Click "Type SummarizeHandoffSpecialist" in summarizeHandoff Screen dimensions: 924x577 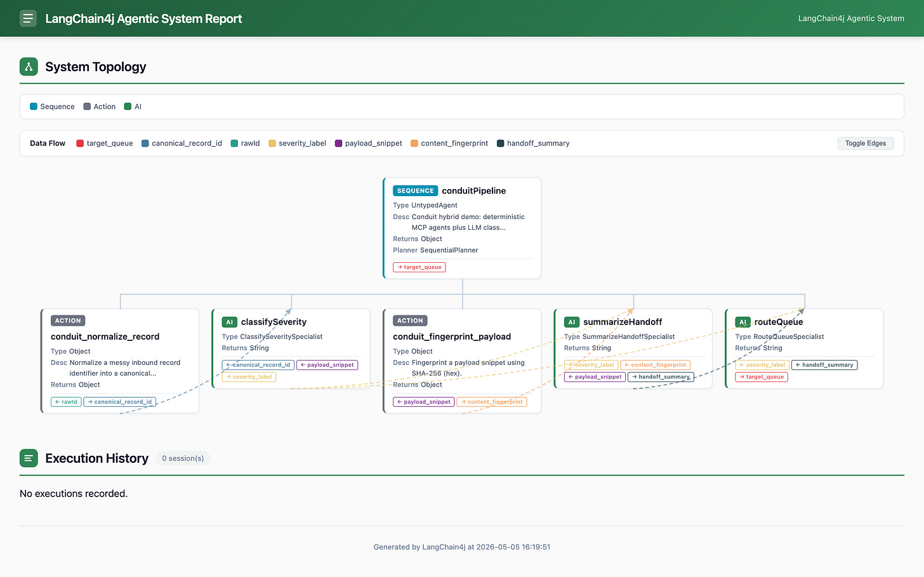[619, 337]
